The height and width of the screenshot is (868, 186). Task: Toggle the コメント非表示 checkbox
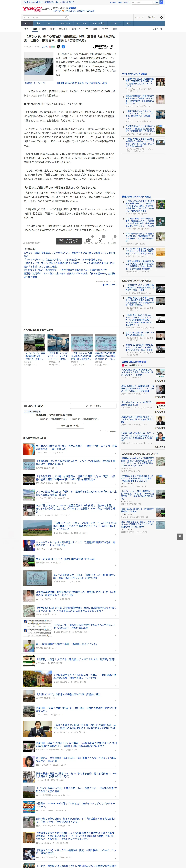click(102, 432)
